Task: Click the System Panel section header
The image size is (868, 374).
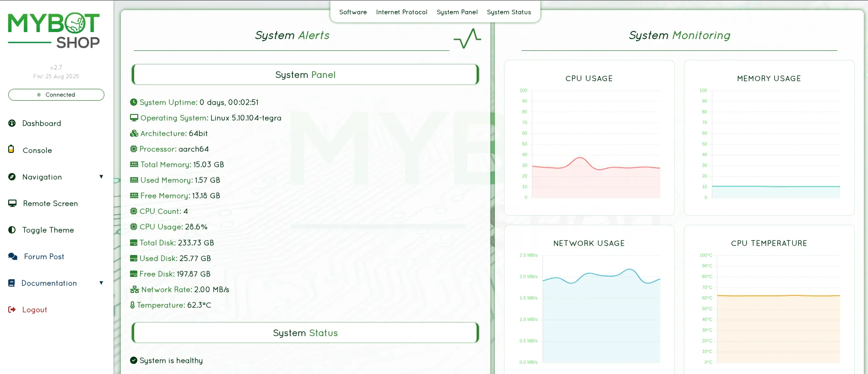Action: pos(305,75)
